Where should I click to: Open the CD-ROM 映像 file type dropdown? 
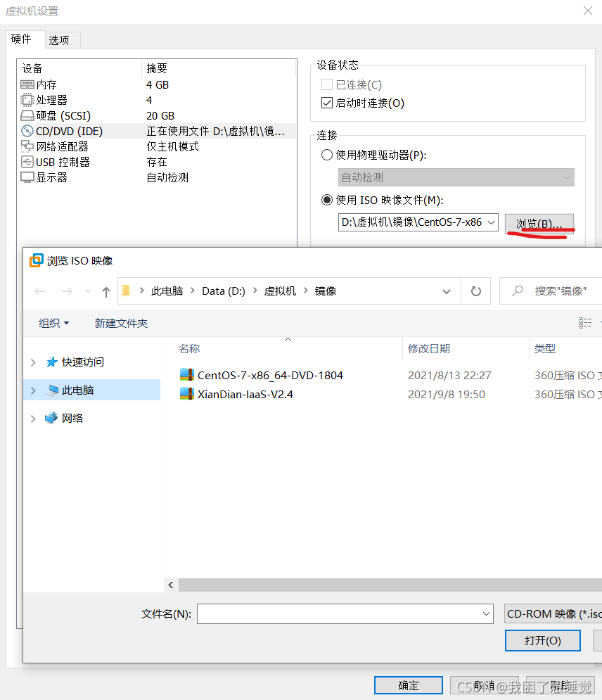553,614
